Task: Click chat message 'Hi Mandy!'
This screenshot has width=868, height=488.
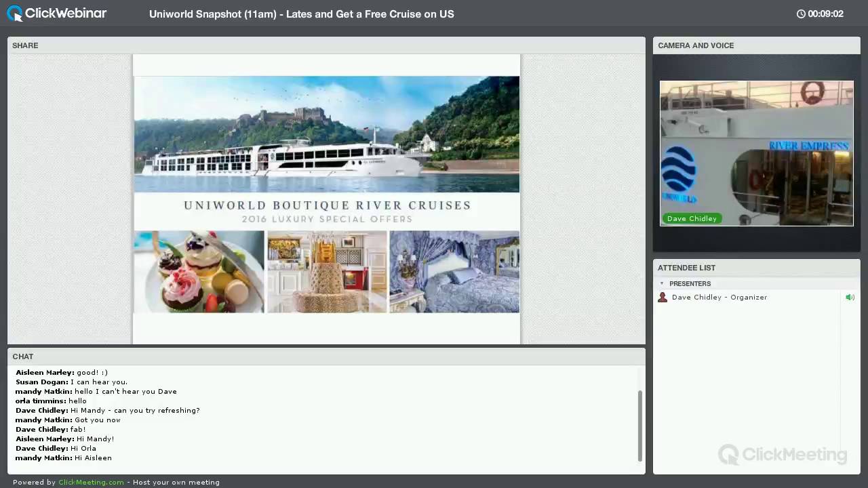Action: tap(96, 439)
